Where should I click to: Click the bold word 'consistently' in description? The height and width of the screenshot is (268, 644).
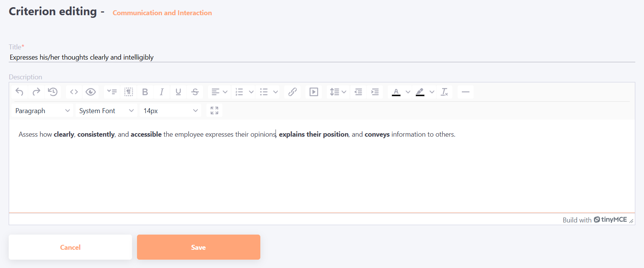(x=96, y=134)
